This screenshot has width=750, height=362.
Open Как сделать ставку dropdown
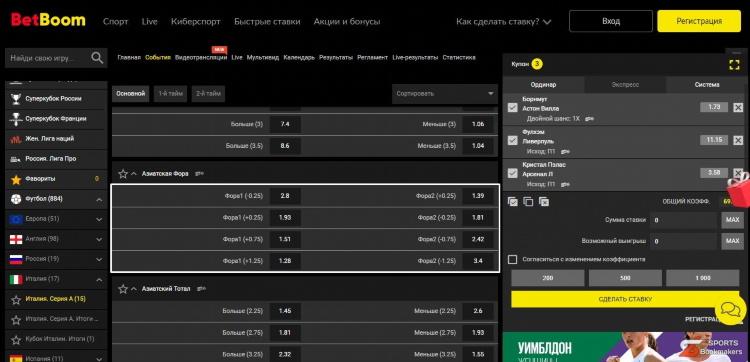pyautogui.click(x=504, y=22)
